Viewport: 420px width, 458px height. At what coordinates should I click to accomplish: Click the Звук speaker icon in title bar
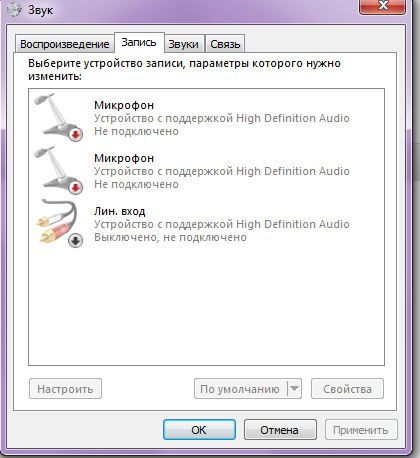click(x=15, y=9)
